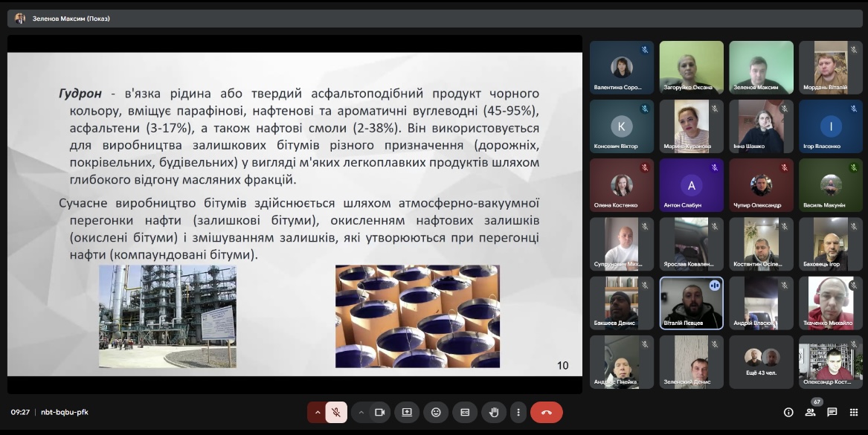The image size is (868, 435).
Task: Unmute the microphone
Action: (x=336, y=412)
